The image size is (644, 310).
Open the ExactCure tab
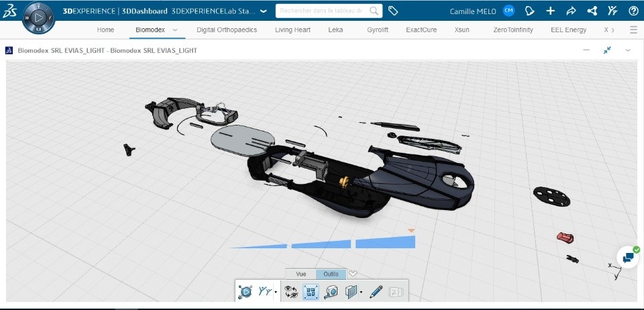click(421, 30)
